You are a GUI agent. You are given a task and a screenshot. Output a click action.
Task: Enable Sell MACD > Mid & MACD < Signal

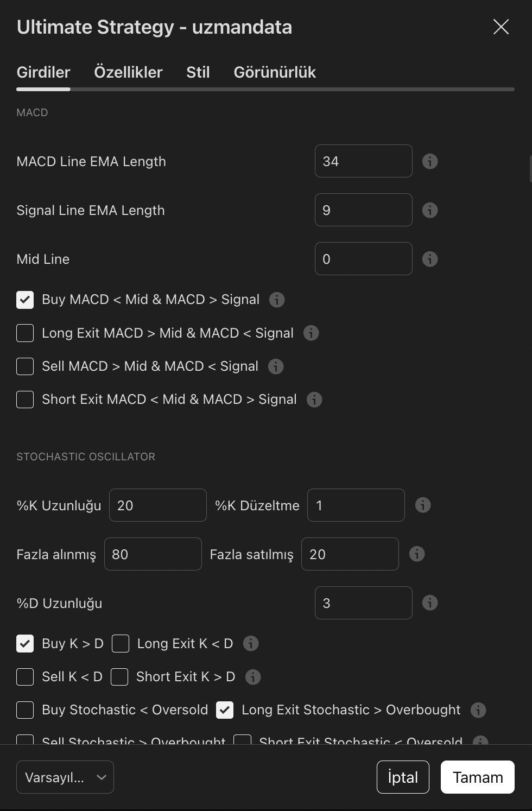(25, 366)
